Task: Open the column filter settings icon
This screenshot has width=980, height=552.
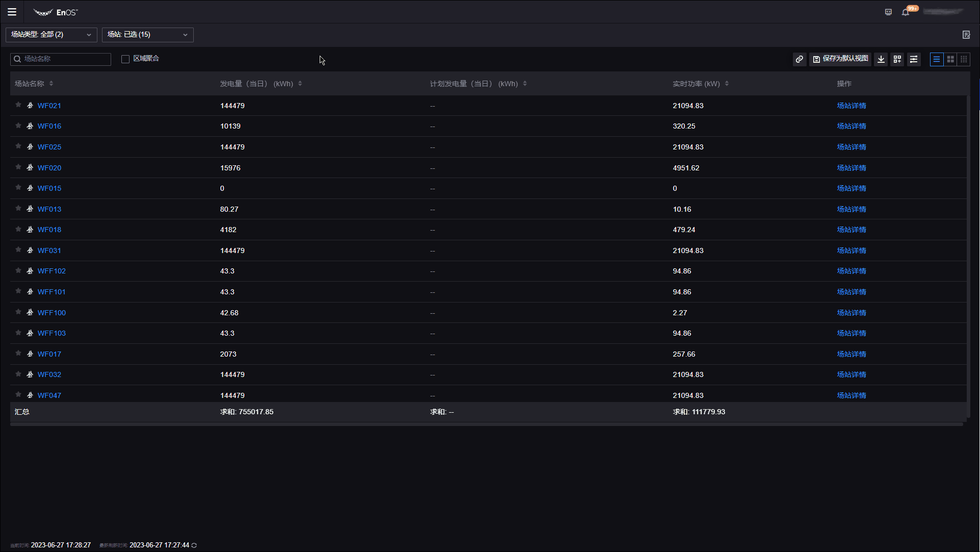Action: click(x=913, y=59)
